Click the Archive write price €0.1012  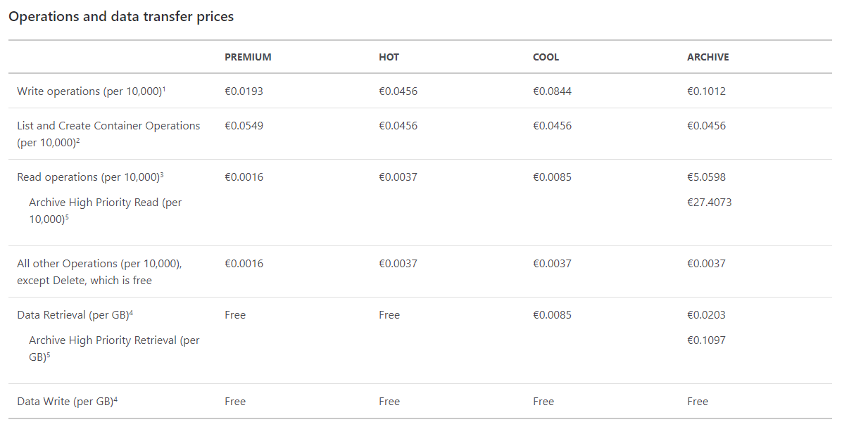tap(706, 91)
